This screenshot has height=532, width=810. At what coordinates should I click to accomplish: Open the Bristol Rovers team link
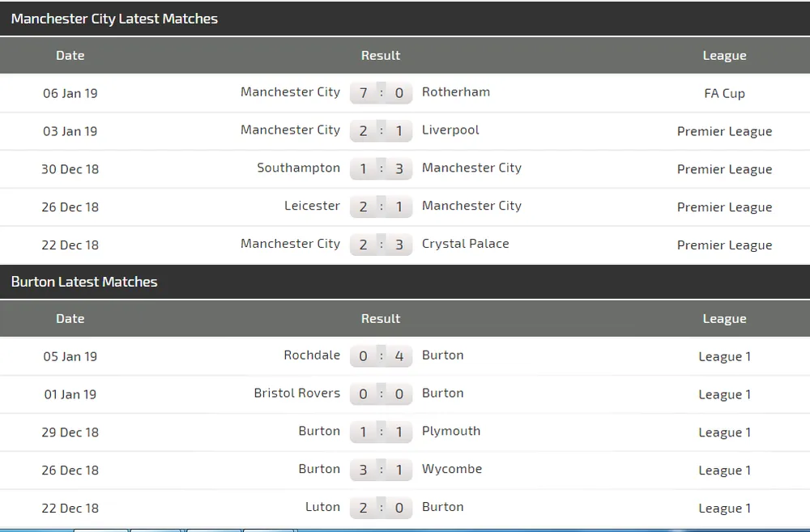296,394
